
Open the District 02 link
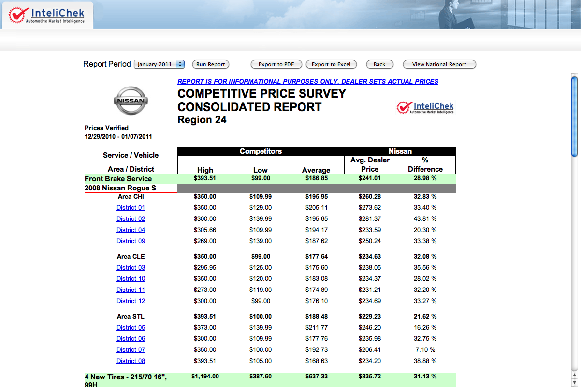(131, 219)
